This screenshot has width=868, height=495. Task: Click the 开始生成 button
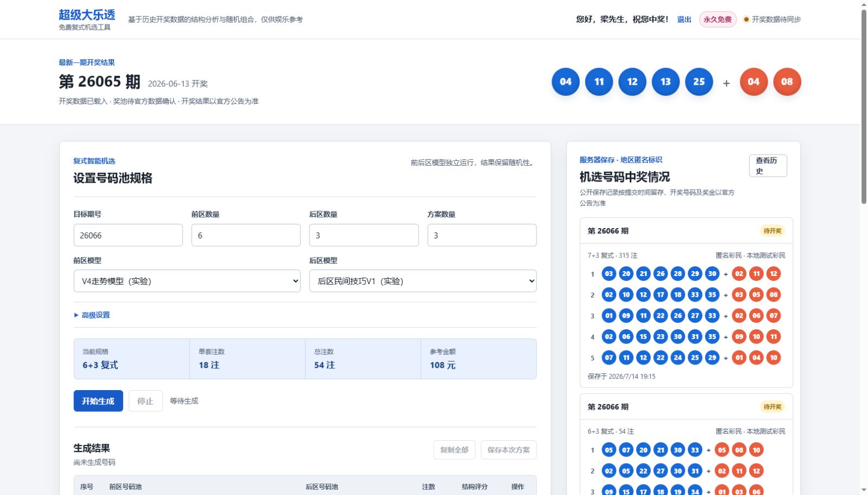point(98,401)
